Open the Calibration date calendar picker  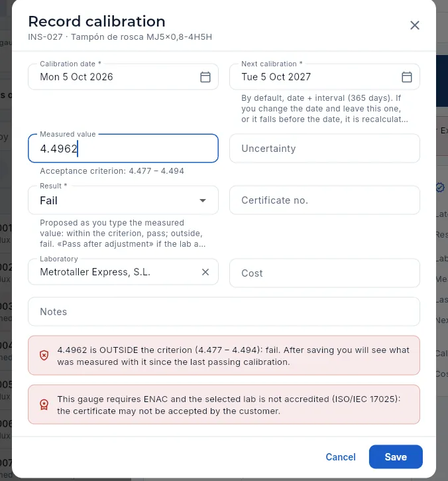click(205, 77)
